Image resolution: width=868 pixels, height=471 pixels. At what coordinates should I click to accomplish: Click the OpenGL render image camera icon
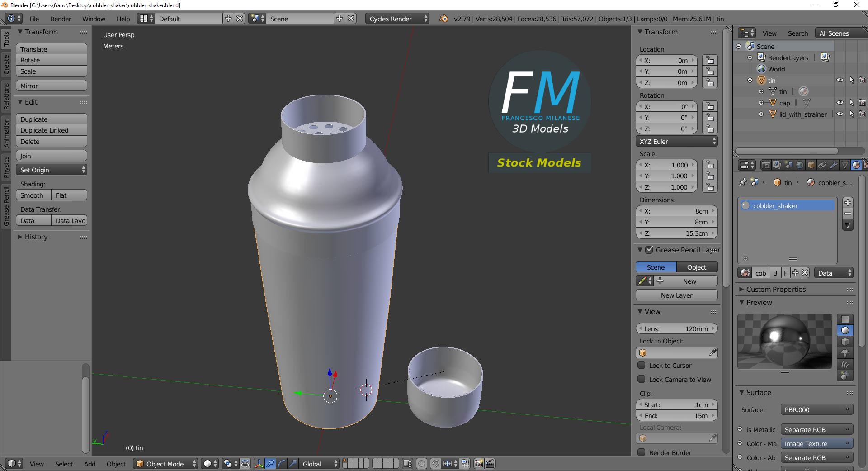pyautogui.click(x=479, y=464)
